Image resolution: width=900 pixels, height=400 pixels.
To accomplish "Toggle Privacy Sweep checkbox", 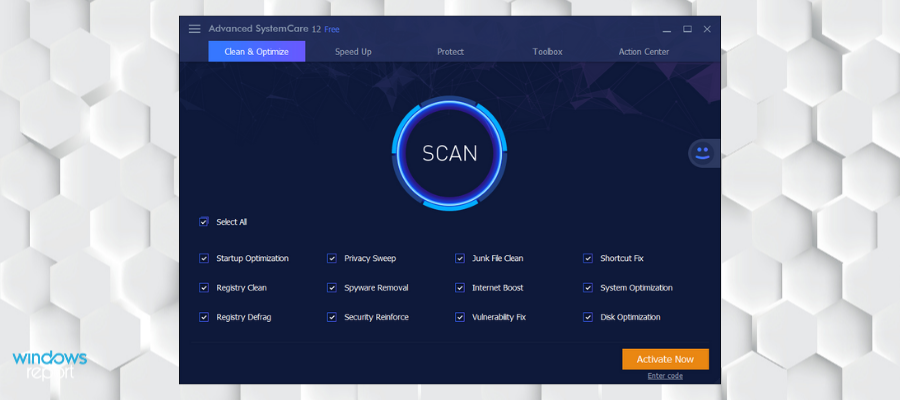I will coord(332,258).
